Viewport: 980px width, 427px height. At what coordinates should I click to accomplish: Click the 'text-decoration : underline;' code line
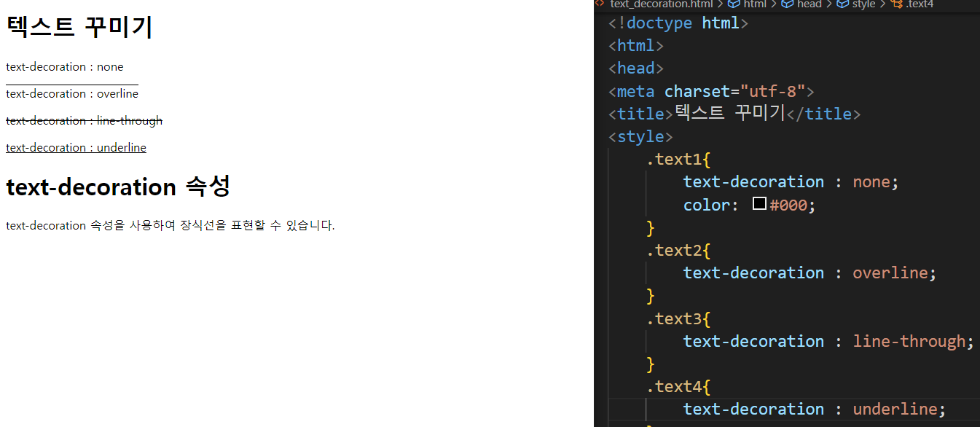pyautogui.click(x=815, y=409)
